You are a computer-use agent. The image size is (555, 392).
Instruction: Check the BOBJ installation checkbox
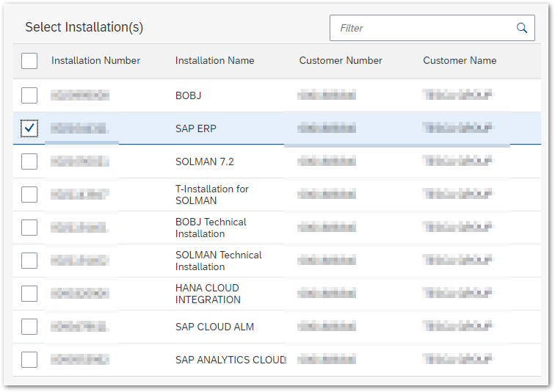[x=29, y=95]
